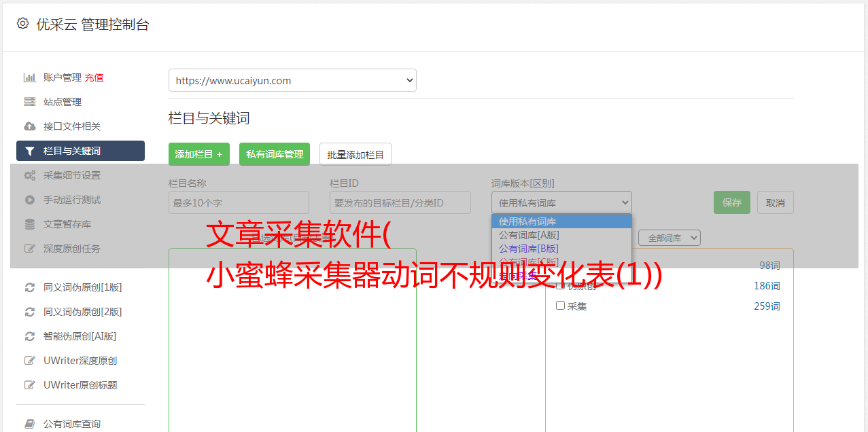868x432 pixels.
Task: Click the database icon for 文章暂存库
Action: 29,224
